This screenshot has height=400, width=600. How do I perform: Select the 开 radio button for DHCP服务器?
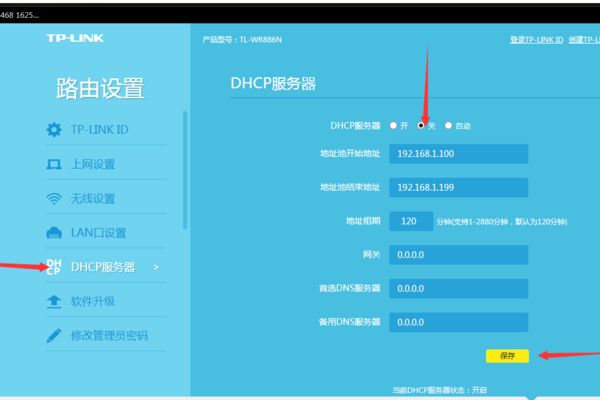click(393, 126)
